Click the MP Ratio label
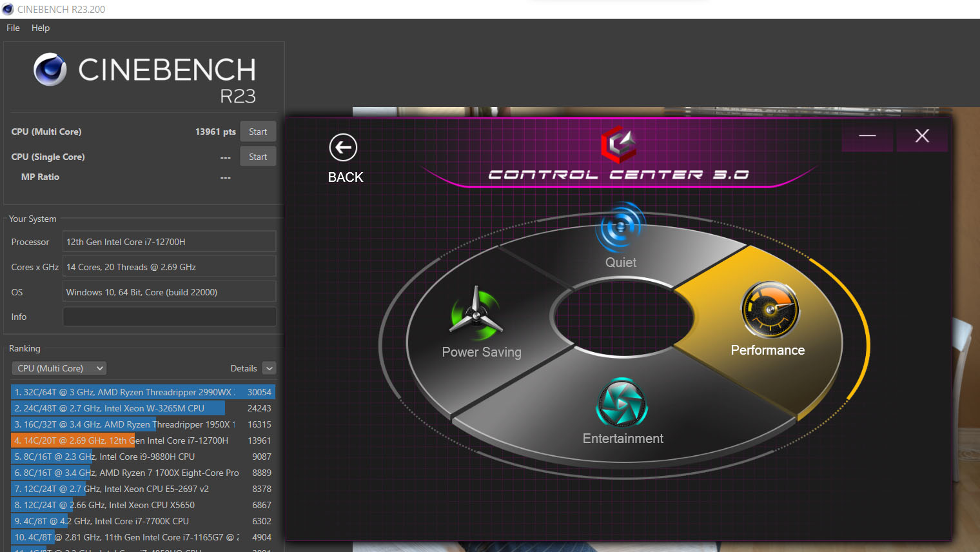The height and width of the screenshot is (552, 980). pyautogui.click(x=40, y=177)
